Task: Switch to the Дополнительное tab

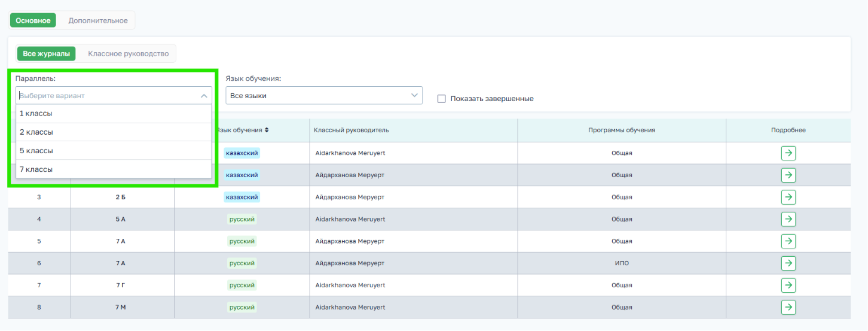Action: tap(98, 20)
